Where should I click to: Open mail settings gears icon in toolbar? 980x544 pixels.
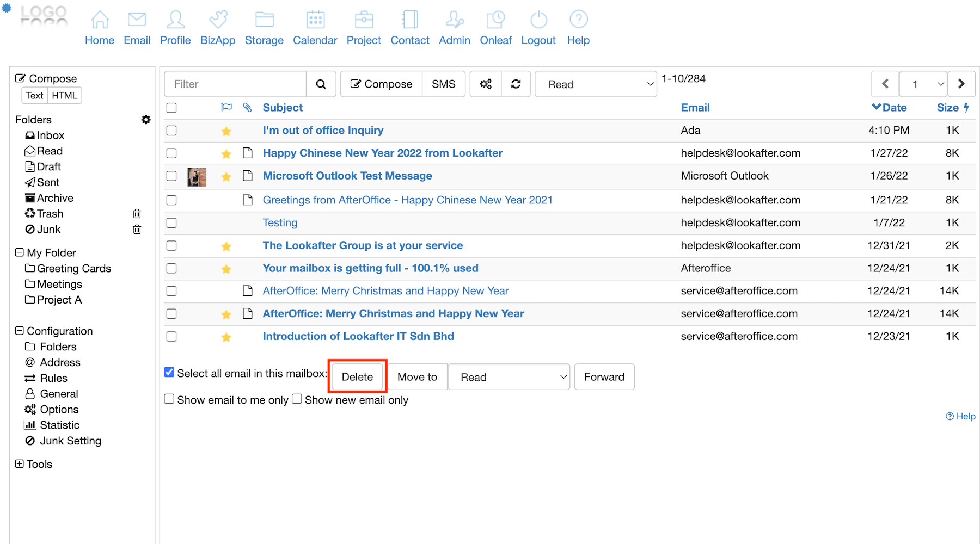click(x=486, y=84)
